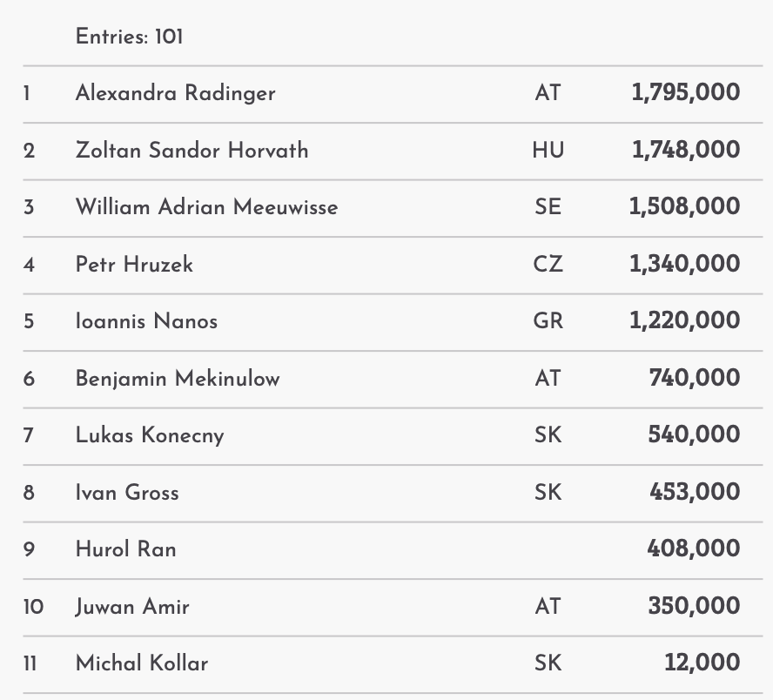Open William Adrian Meeuwisse's entry

[x=206, y=207]
